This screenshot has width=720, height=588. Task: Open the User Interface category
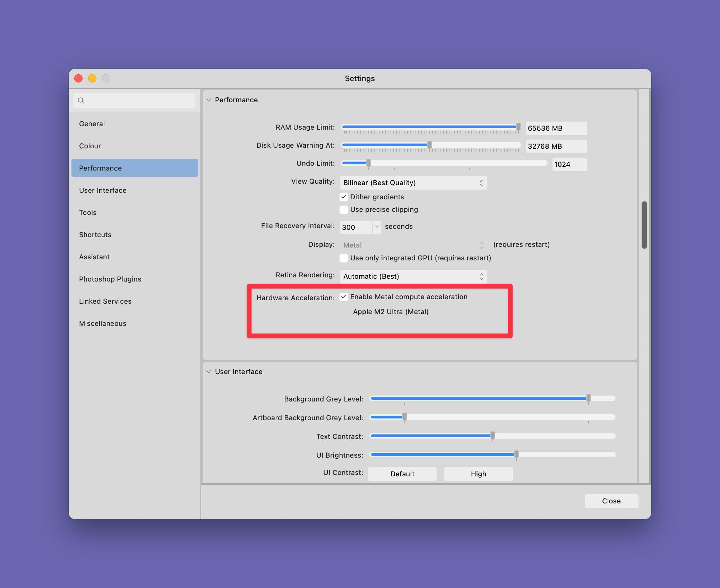(135, 190)
